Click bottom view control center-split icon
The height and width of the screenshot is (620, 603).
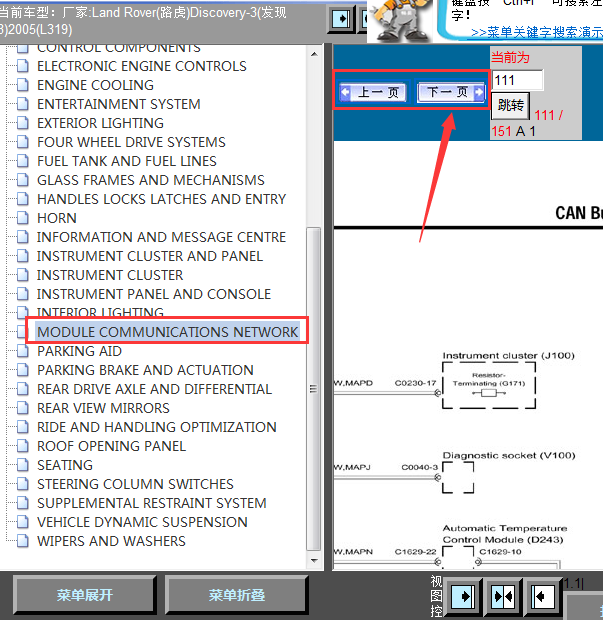[503, 596]
